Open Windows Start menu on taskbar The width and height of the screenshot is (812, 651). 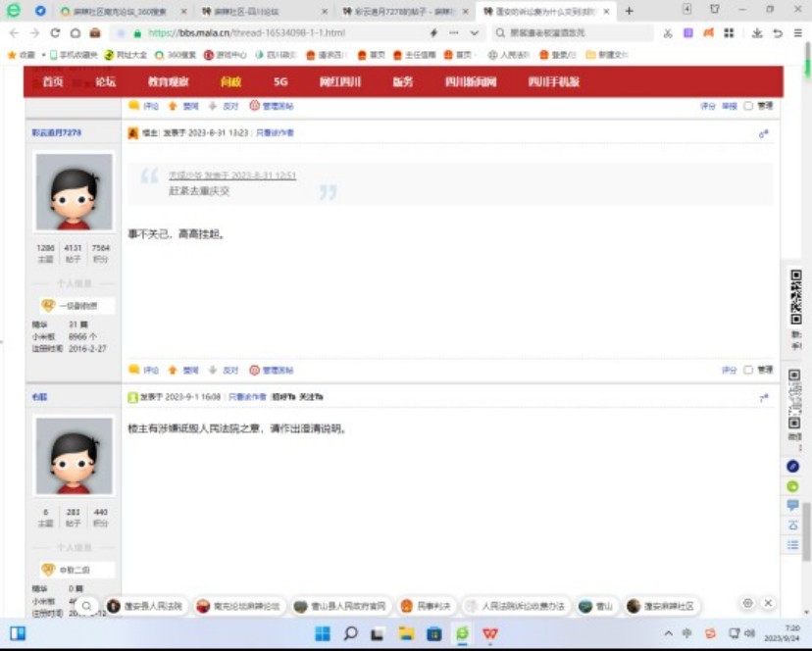[18, 633]
